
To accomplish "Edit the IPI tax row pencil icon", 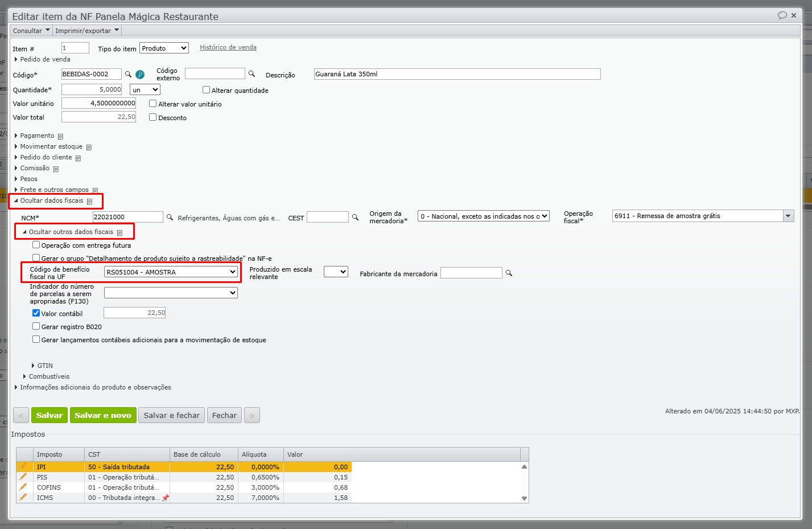I will [23, 466].
